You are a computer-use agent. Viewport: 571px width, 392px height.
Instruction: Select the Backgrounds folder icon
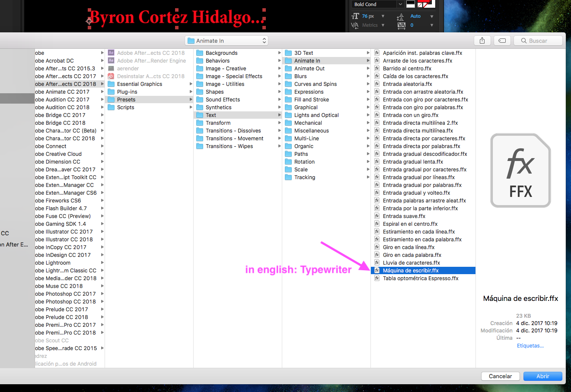point(200,53)
